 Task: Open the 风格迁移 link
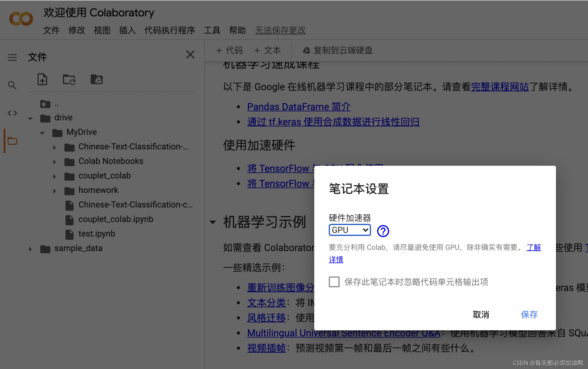tap(267, 318)
